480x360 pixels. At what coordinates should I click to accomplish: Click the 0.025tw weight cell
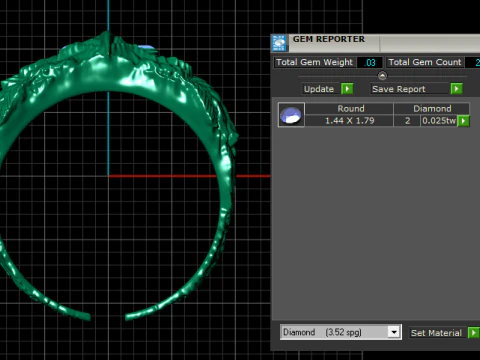click(x=439, y=121)
